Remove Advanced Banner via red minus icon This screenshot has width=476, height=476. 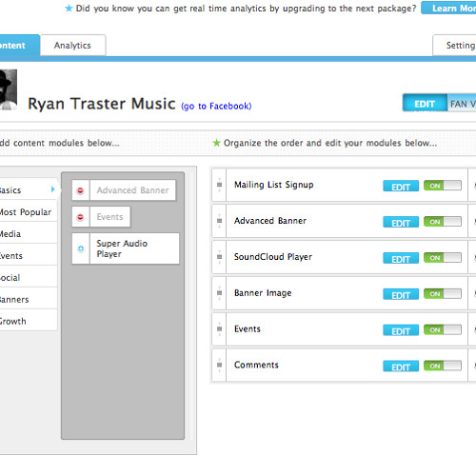[80, 190]
